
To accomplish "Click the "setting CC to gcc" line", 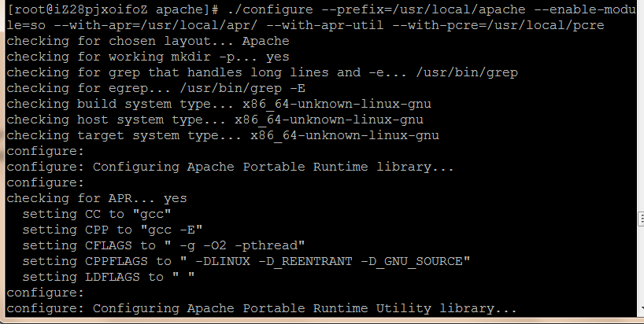I will (96, 213).
